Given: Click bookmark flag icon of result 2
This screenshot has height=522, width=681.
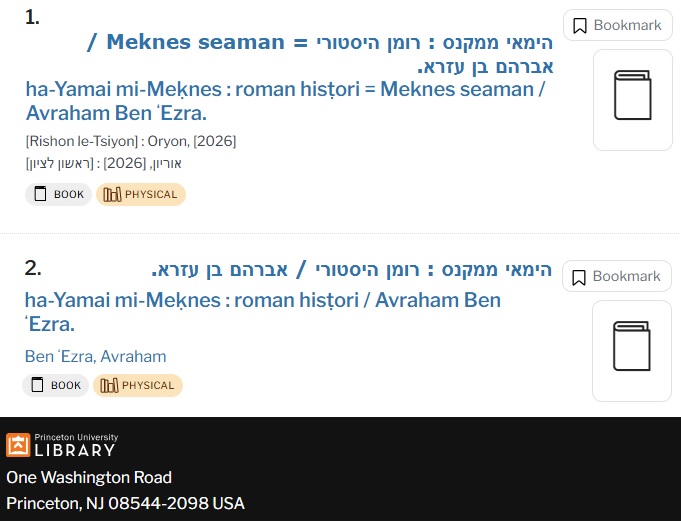Looking at the screenshot, I should pos(579,277).
